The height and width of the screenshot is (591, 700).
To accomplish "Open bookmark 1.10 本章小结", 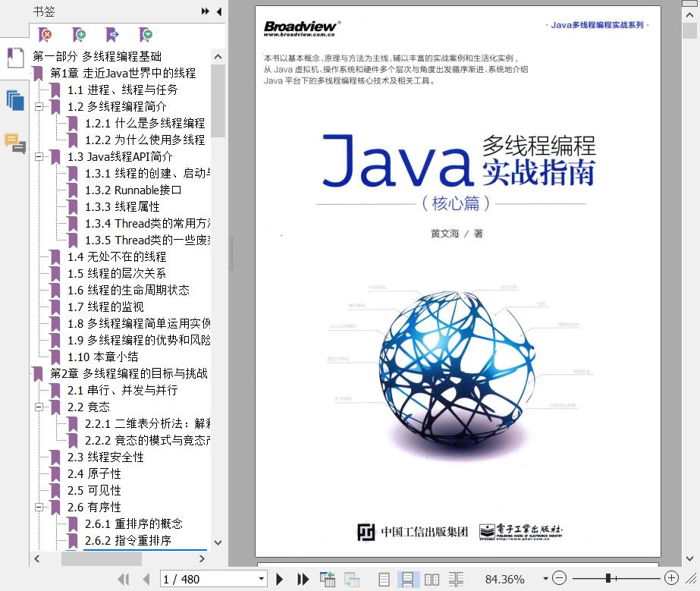I will (x=102, y=357).
